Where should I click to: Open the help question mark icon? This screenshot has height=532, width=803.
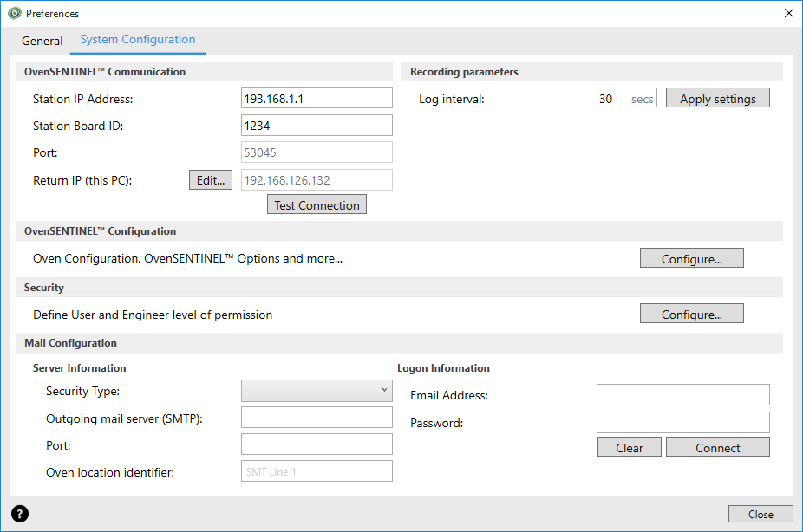click(20, 514)
